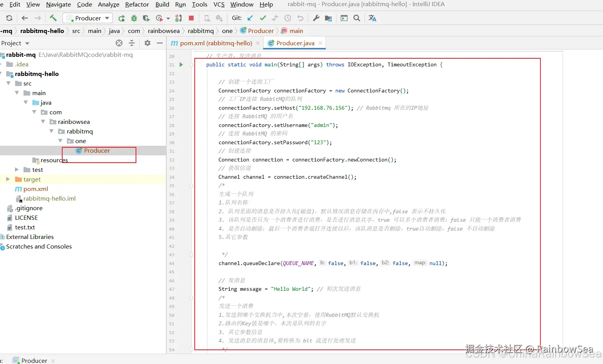603x364 pixels.
Task: Build project with the hammer icon
Action: (x=53, y=18)
